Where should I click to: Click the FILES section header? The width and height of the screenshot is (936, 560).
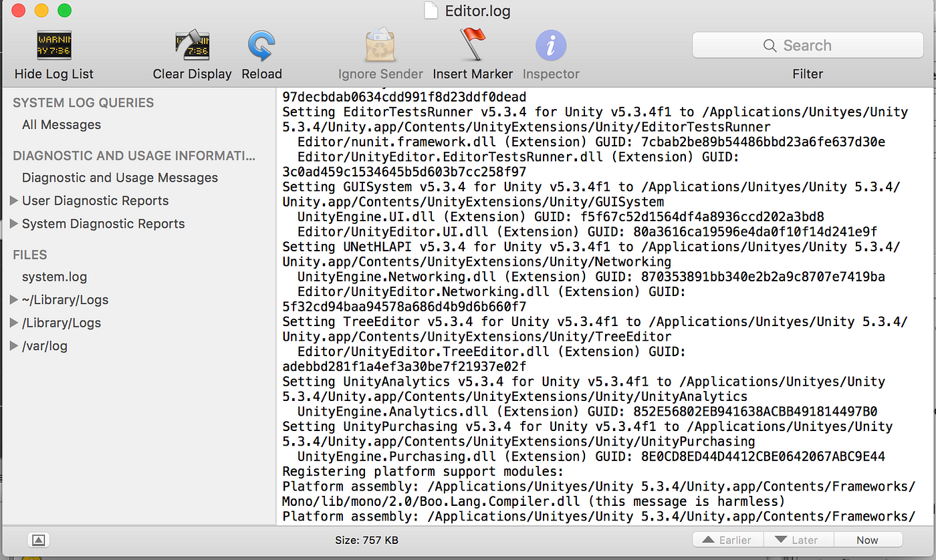30,255
